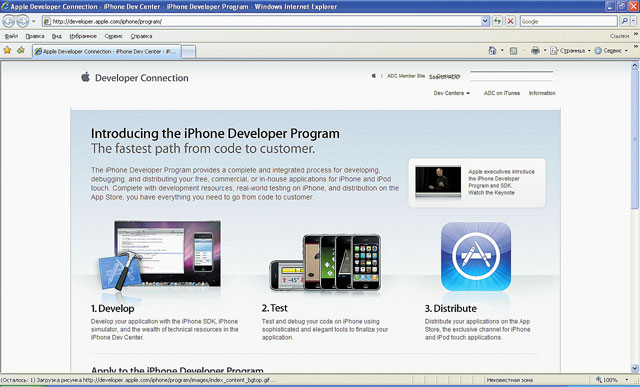Click the RSS feeds icon in toolbar
This screenshot has height=387, width=640.
tap(513, 51)
